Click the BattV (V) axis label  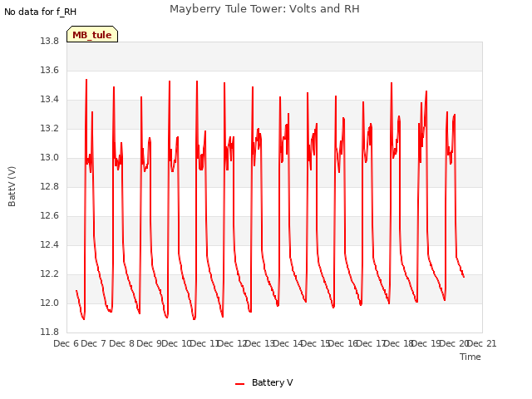point(12,186)
